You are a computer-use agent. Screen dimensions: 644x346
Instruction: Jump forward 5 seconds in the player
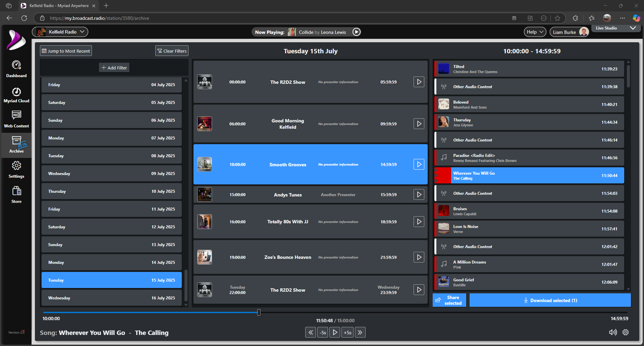[x=347, y=332]
